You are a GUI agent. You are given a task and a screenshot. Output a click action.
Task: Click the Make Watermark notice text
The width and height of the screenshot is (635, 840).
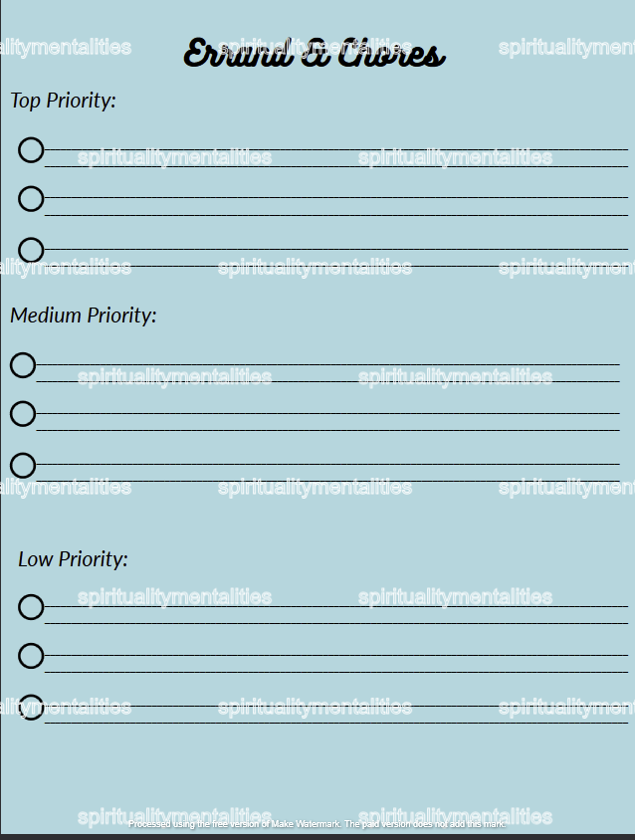(x=317, y=824)
